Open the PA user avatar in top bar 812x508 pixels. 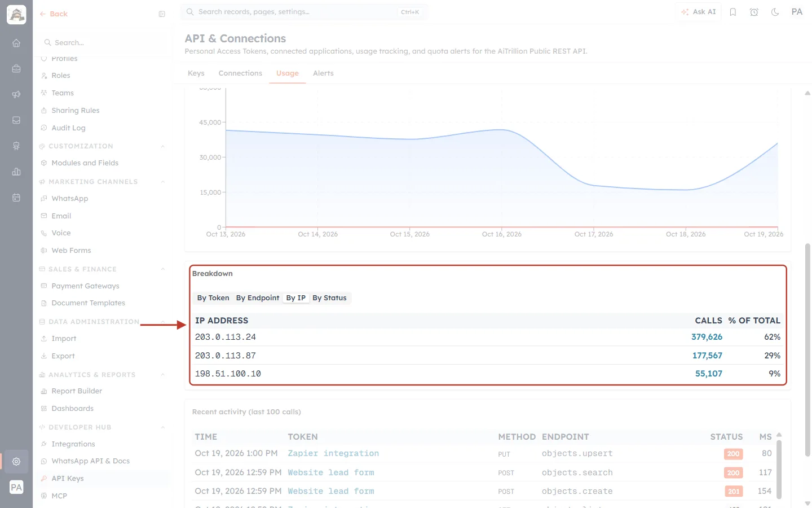pos(797,12)
